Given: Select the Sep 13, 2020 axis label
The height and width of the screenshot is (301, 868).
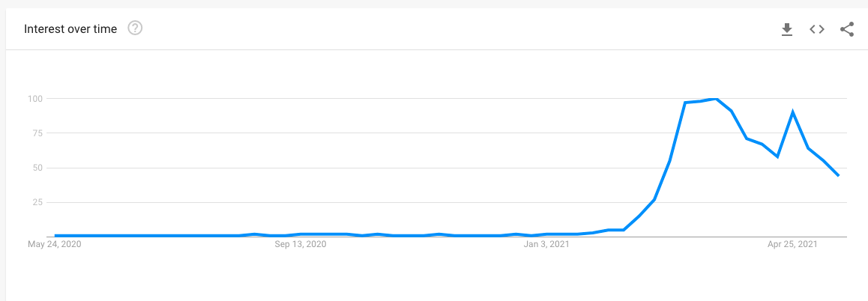Looking at the screenshot, I should 301,244.
